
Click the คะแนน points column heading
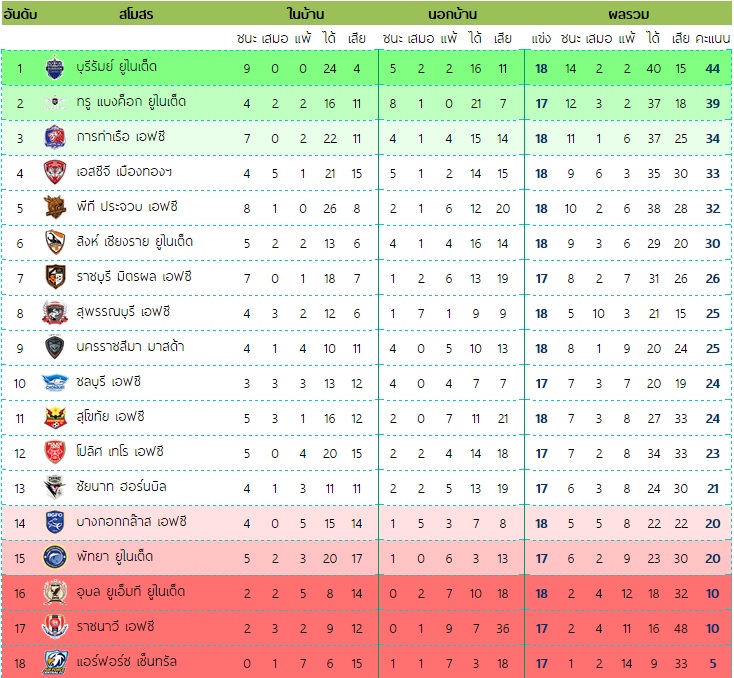point(712,38)
